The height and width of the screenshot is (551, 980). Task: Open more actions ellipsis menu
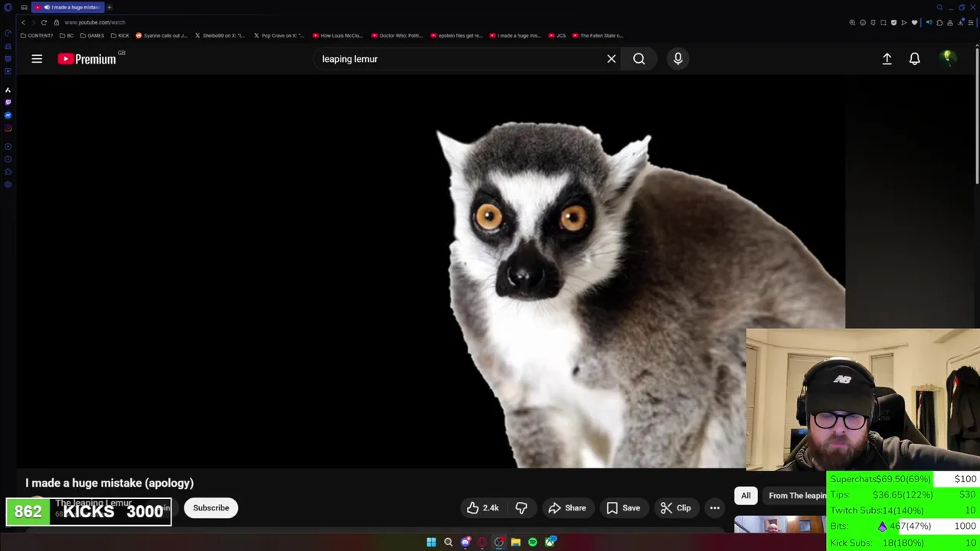[714, 507]
